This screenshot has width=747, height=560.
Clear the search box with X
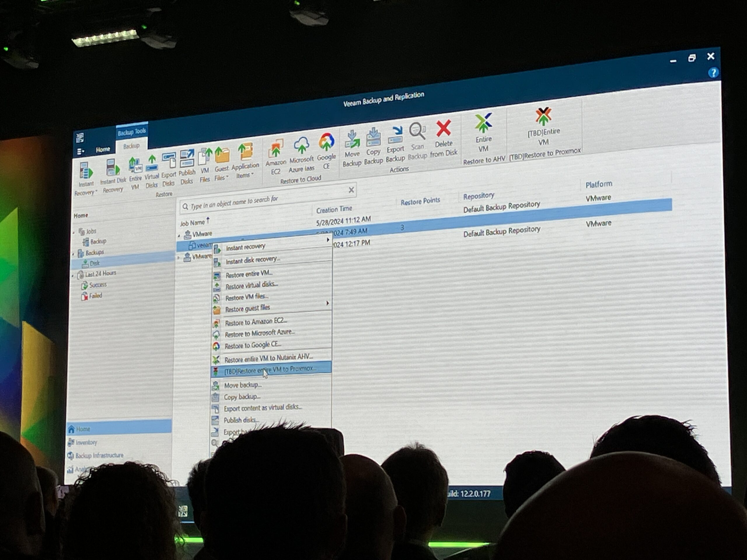(x=351, y=190)
